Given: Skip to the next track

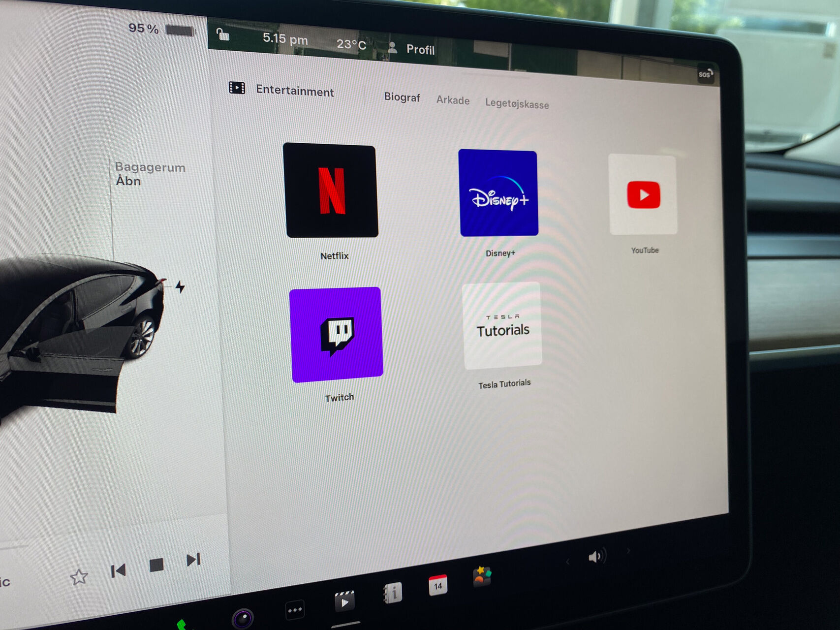Looking at the screenshot, I should 193,560.
